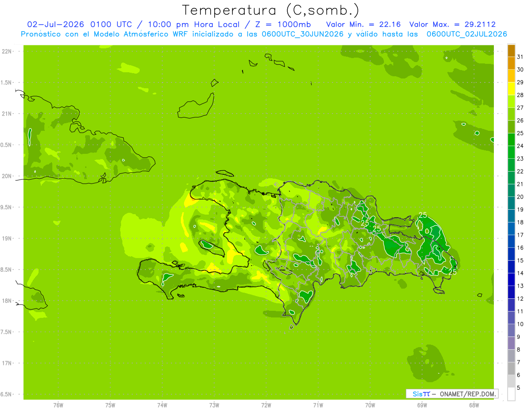Click the '0600UTC_30JUN2026' initialization time text
The height and width of the screenshot is (411, 532).
coord(303,34)
